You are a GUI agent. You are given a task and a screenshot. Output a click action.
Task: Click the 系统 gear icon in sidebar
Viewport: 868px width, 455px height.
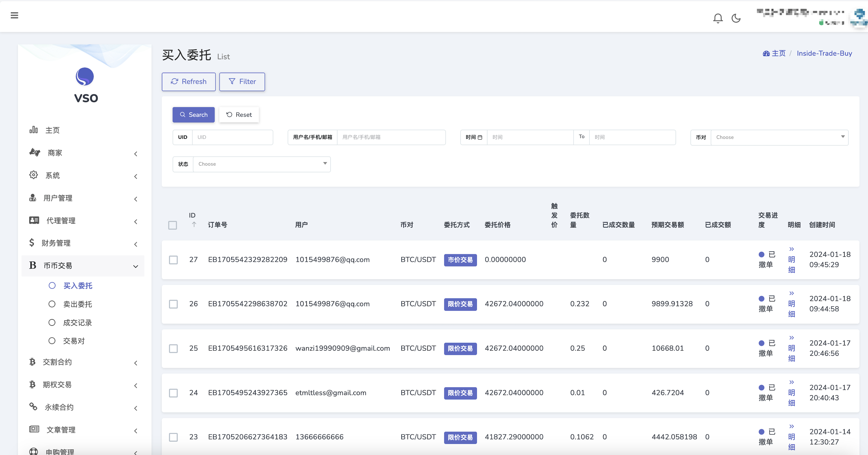(x=33, y=175)
